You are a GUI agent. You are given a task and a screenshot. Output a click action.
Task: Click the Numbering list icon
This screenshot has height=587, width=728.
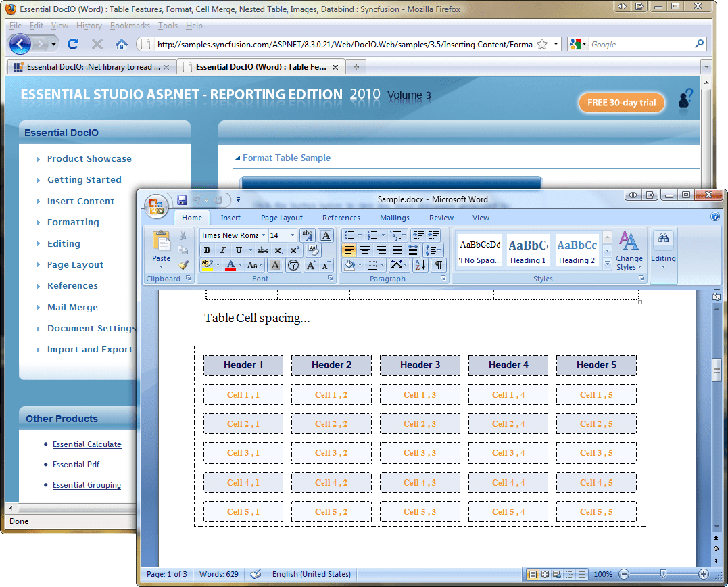point(372,235)
